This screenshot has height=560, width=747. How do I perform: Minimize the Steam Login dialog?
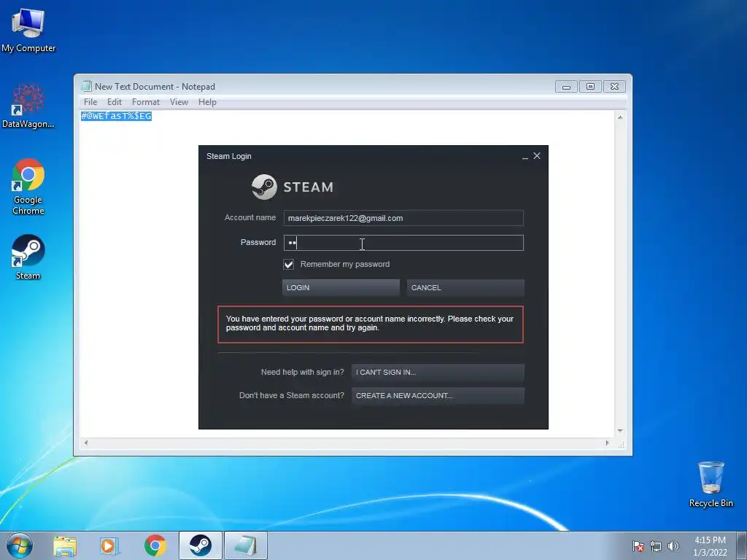(x=525, y=156)
